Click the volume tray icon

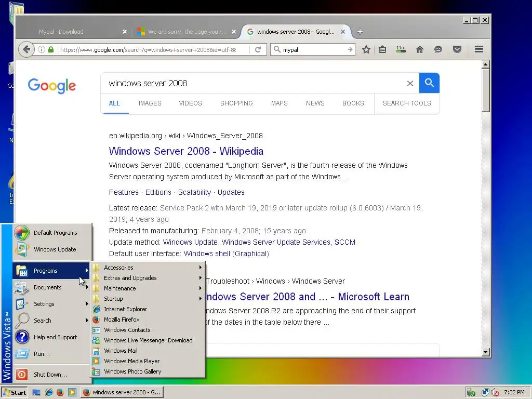495,393
